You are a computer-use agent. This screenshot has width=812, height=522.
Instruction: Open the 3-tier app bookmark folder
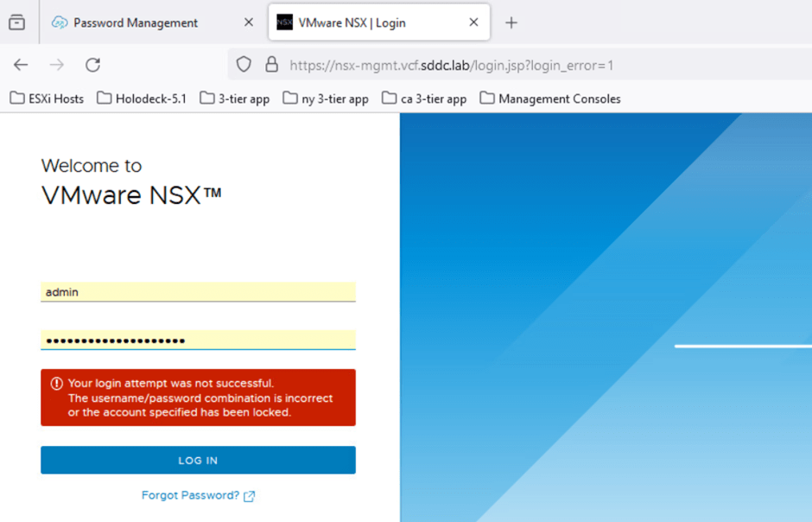click(x=235, y=99)
